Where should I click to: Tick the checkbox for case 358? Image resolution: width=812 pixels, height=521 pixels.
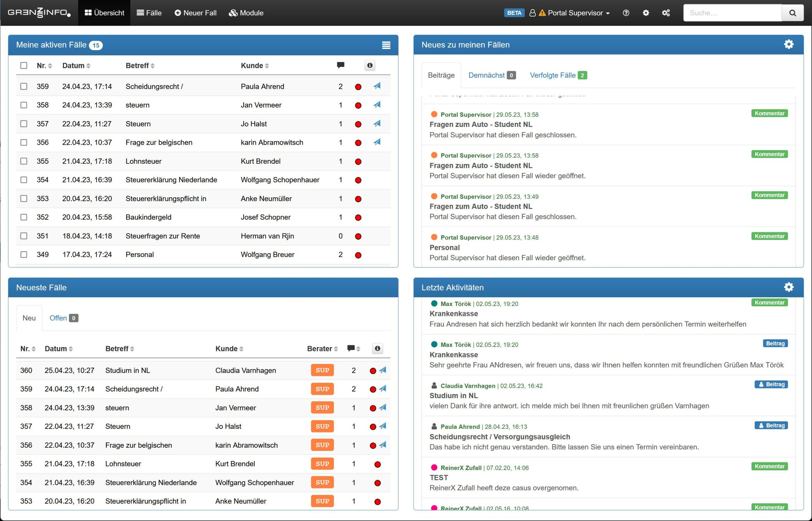(x=24, y=105)
